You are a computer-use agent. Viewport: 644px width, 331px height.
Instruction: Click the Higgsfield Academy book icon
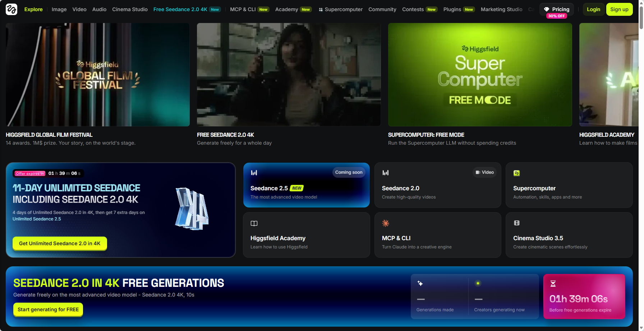click(x=254, y=223)
